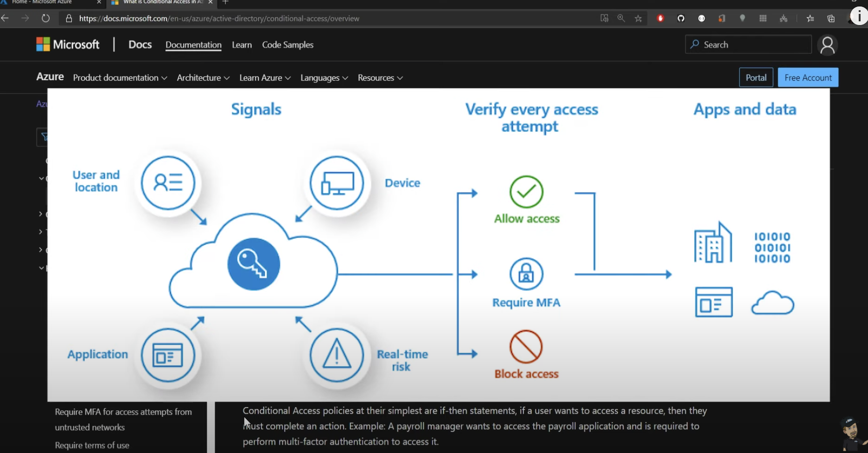Open the Office extension icon
Screen dimensions: 868x453
point(721,19)
